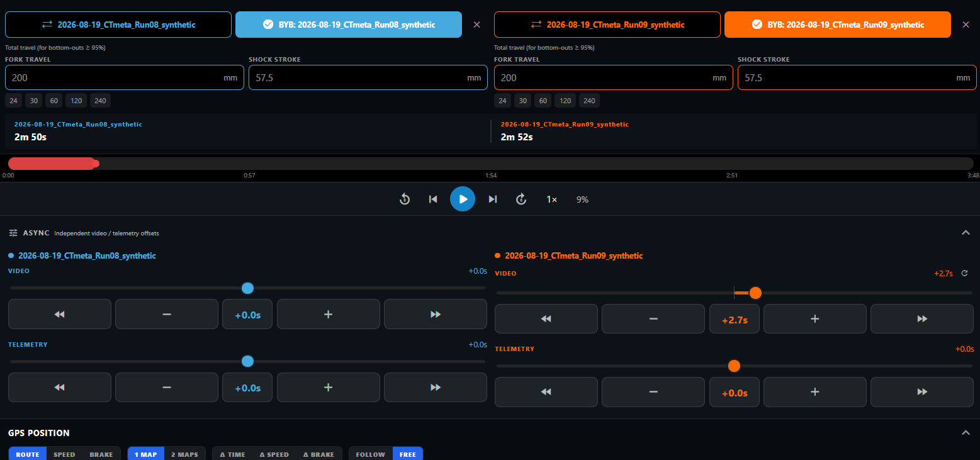Click the fast-rewind button under Run09 TELEMETRY

tap(546, 392)
